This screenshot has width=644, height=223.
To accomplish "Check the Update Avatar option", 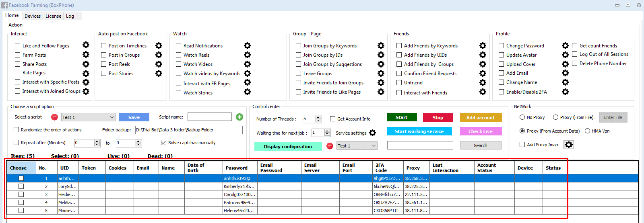I will click(x=501, y=55).
